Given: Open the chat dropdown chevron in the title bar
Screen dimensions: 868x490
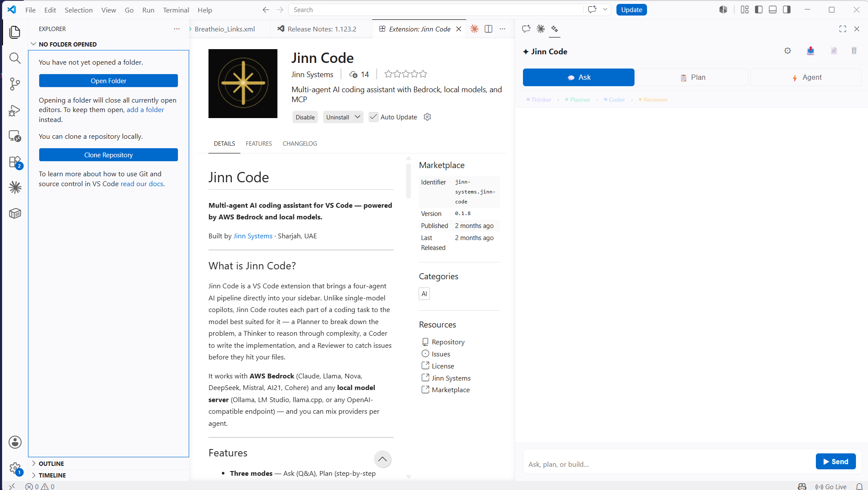Looking at the screenshot, I should [605, 9].
